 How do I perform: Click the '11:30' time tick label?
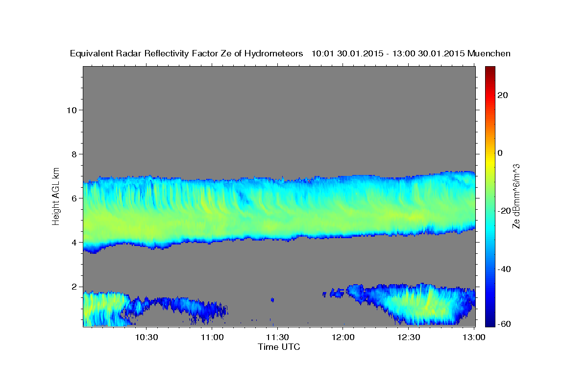(x=278, y=338)
